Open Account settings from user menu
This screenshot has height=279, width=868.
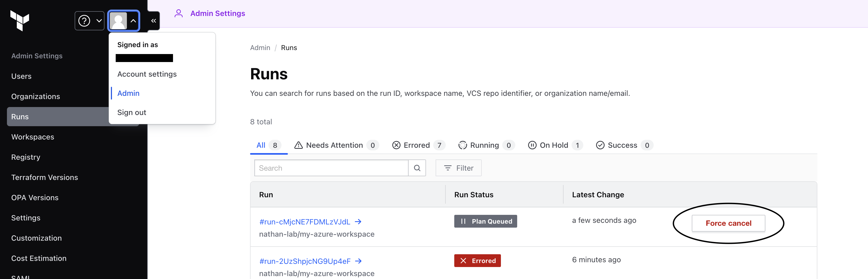[147, 74]
